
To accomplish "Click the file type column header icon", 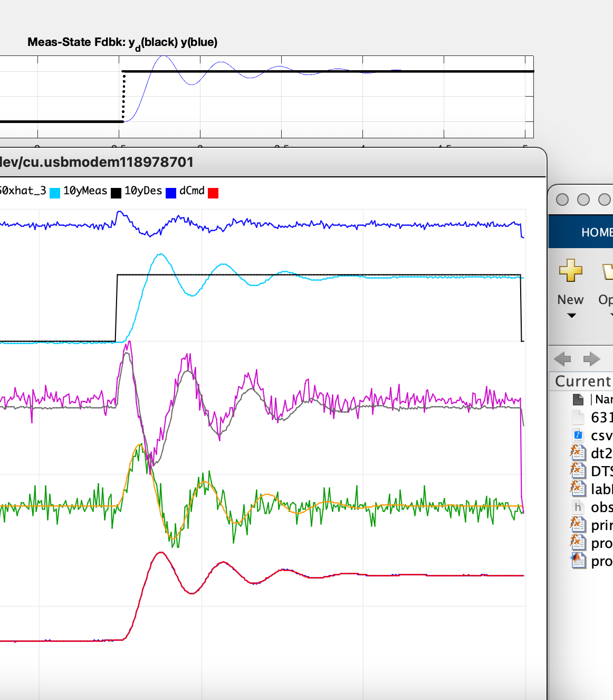I will [578, 400].
